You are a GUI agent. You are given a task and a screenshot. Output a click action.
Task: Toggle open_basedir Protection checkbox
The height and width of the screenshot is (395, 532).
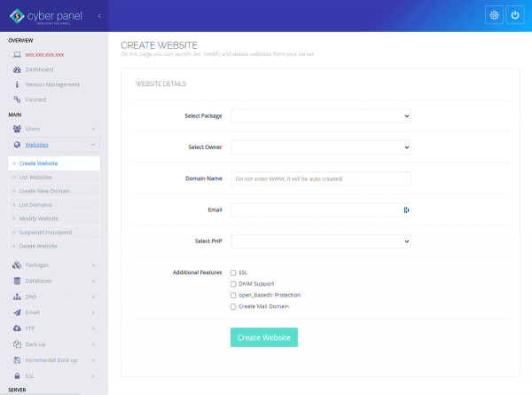point(233,296)
